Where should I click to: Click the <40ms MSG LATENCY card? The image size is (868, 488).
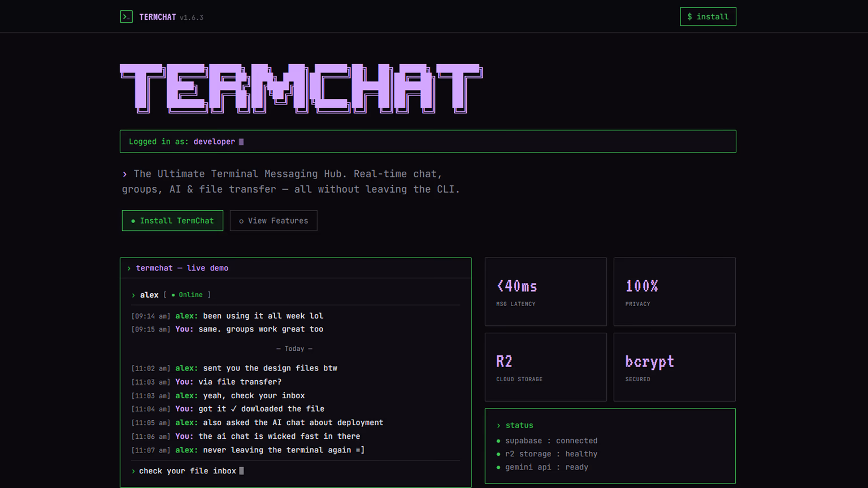pos(546,292)
